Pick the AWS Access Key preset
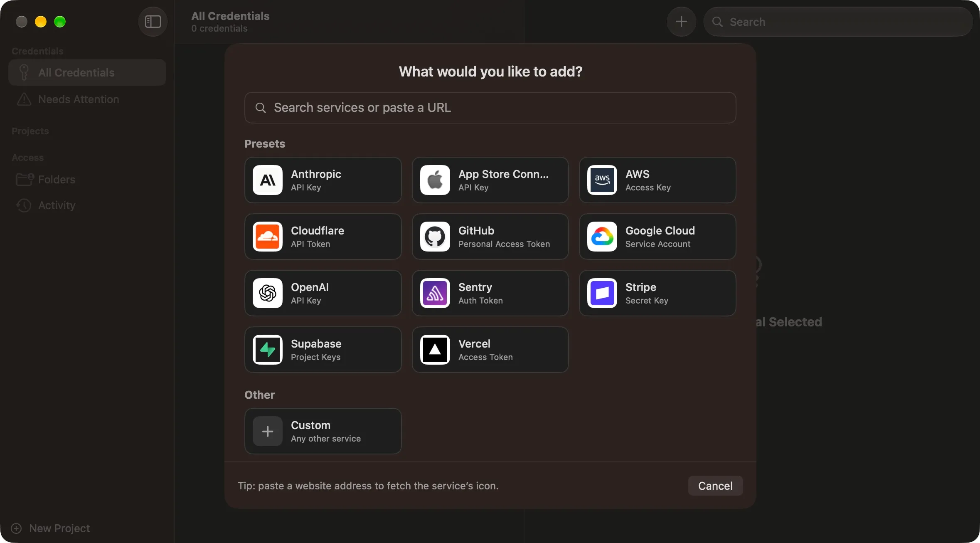Screen dimensions: 980x543 tap(657, 180)
